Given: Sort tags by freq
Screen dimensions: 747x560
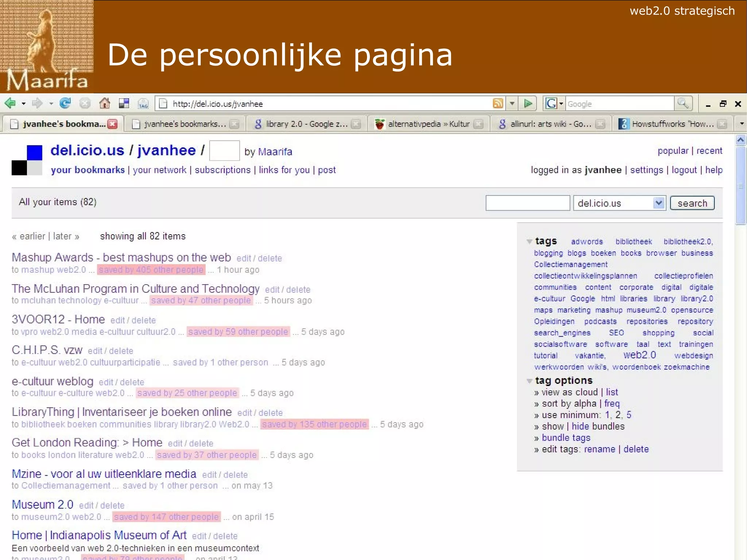Looking at the screenshot, I should (x=612, y=403).
